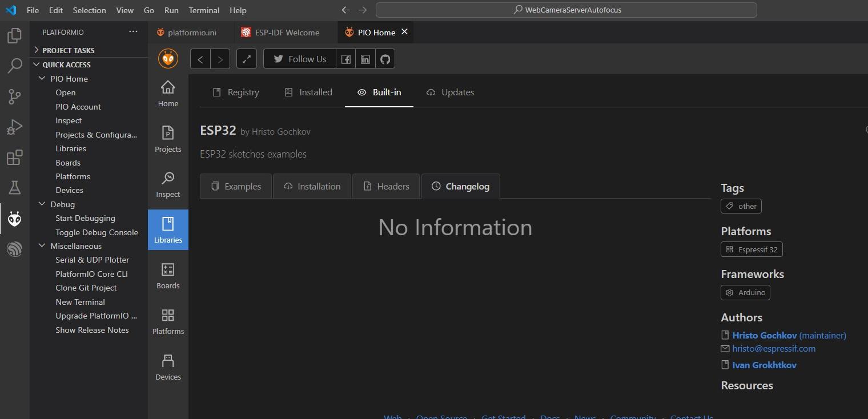Screen dimensions: 868x419
Task: Select Libraries in PIO sidebar
Action: pos(168,229)
